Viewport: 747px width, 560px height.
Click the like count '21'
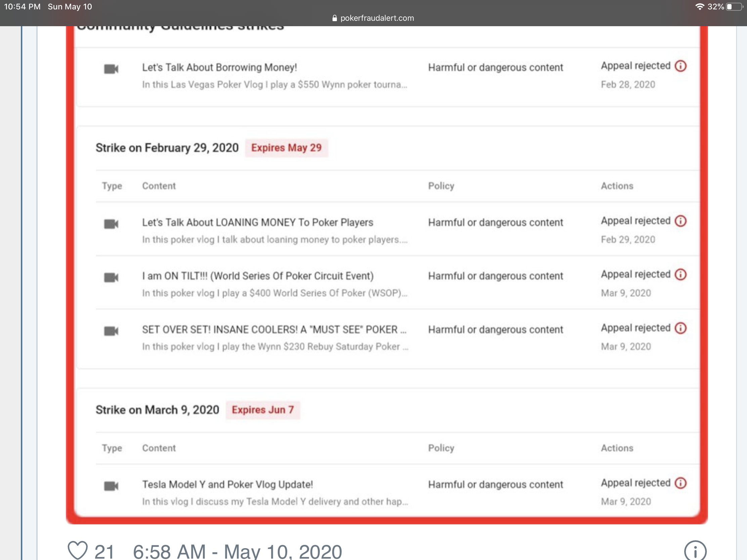click(x=104, y=552)
